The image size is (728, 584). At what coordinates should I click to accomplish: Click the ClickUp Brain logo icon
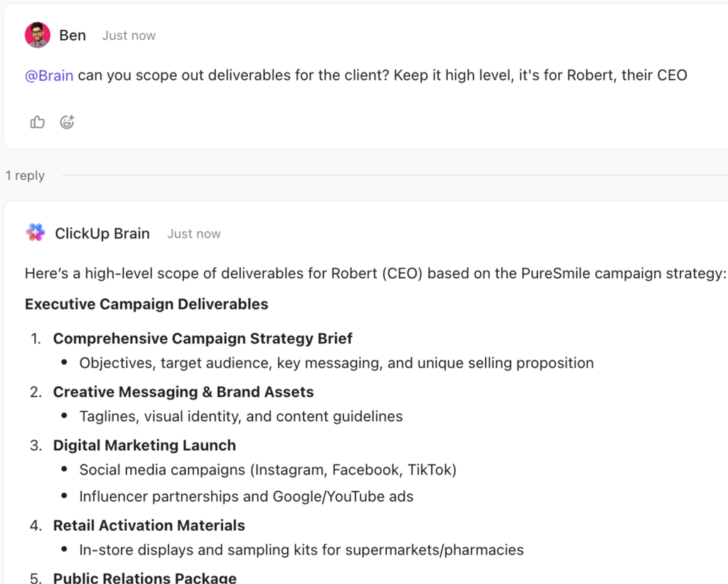pyautogui.click(x=36, y=233)
